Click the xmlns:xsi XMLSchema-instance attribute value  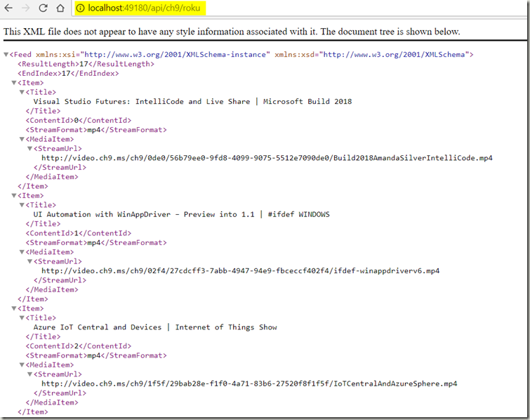coord(175,55)
